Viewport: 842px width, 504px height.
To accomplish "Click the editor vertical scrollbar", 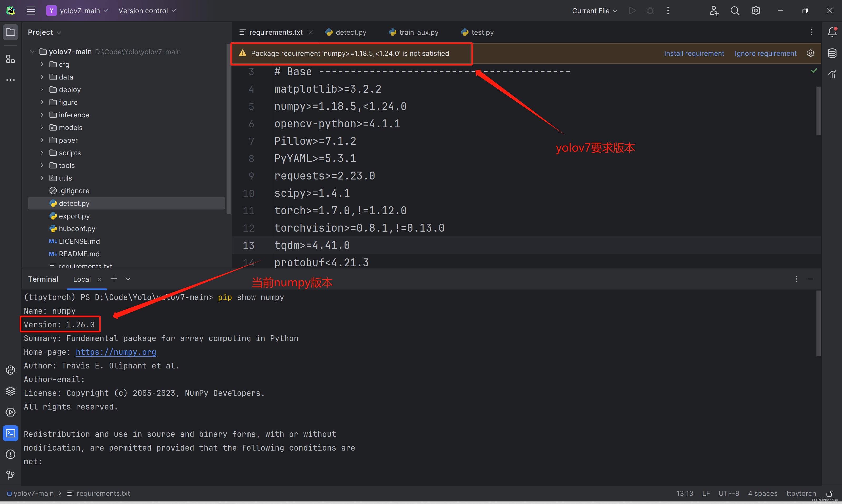I will click(818, 111).
